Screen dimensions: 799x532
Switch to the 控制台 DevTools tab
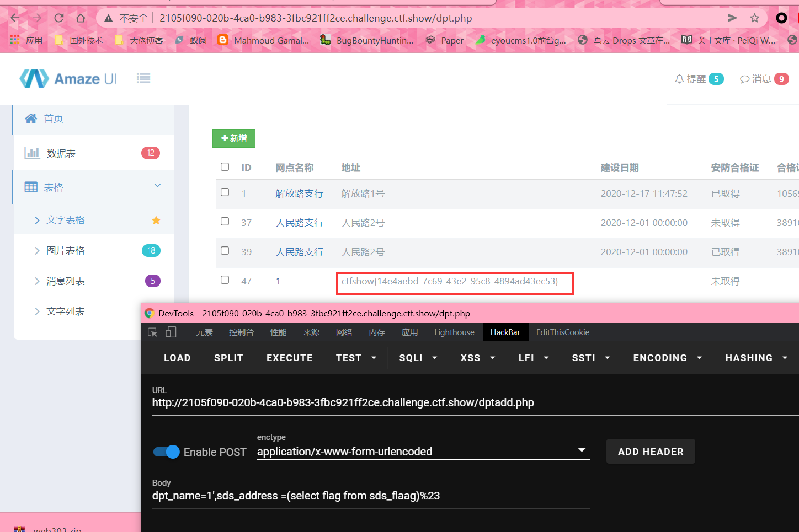[241, 332]
